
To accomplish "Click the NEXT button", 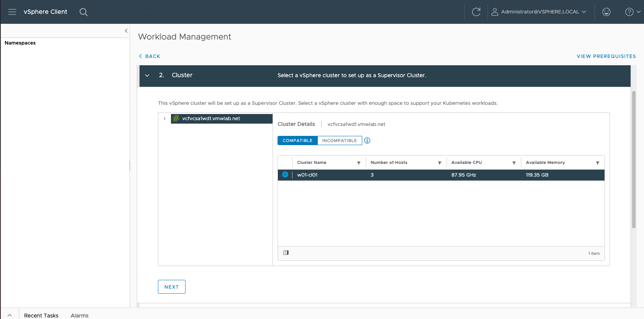I will point(172,287).
